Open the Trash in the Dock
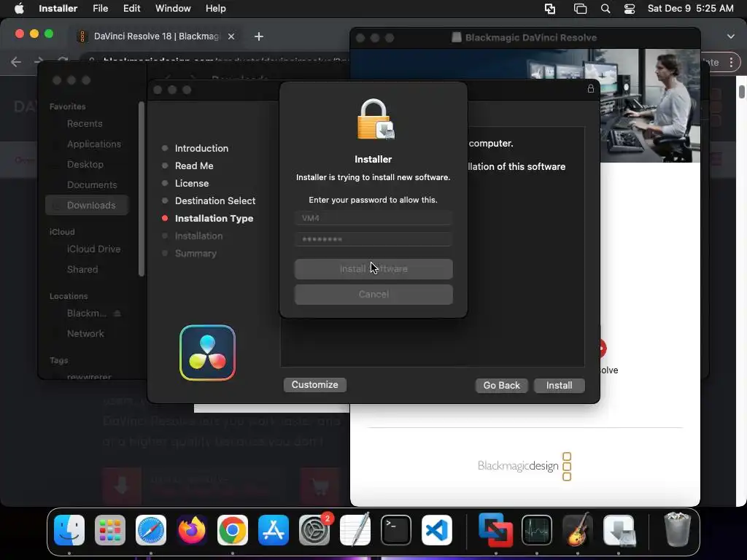 point(677,529)
